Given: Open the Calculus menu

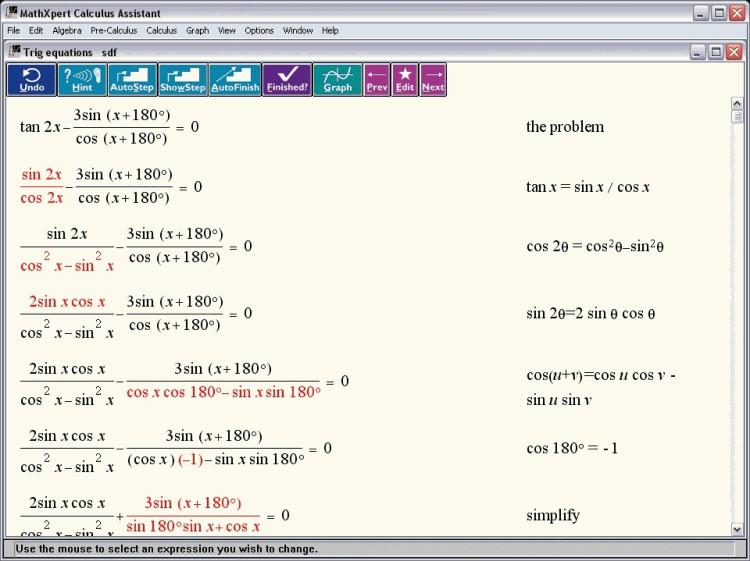Looking at the screenshot, I should point(162,31).
